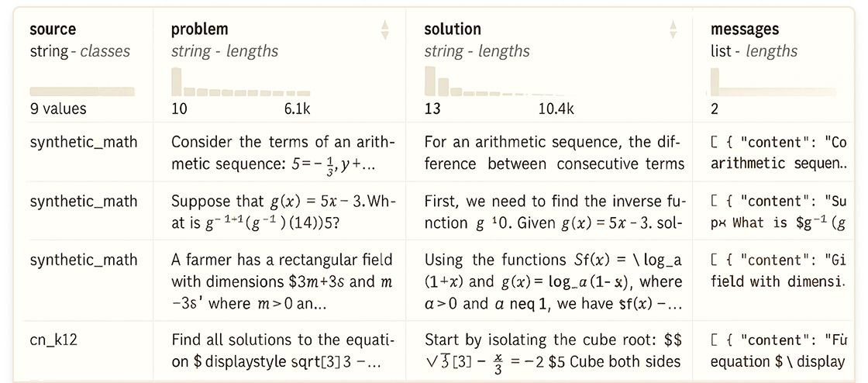868x383 pixels.
Task: Click the sort arrows on problem column
Action: (385, 30)
